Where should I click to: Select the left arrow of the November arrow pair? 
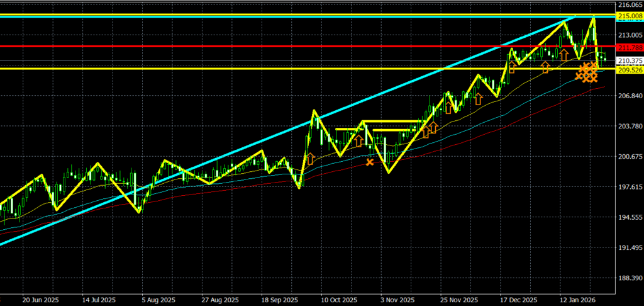(425, 132)
